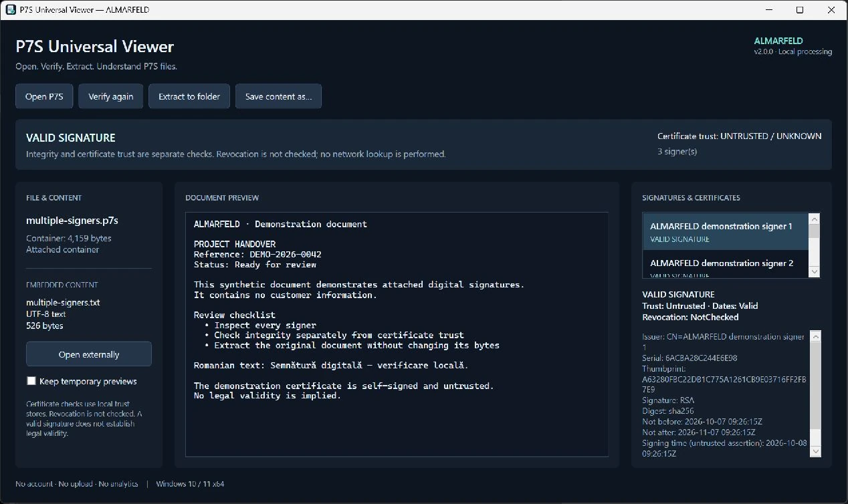Screen dimensions: 848x504
Task: Choose Extract to folder
Action: (x=189, y=96)
